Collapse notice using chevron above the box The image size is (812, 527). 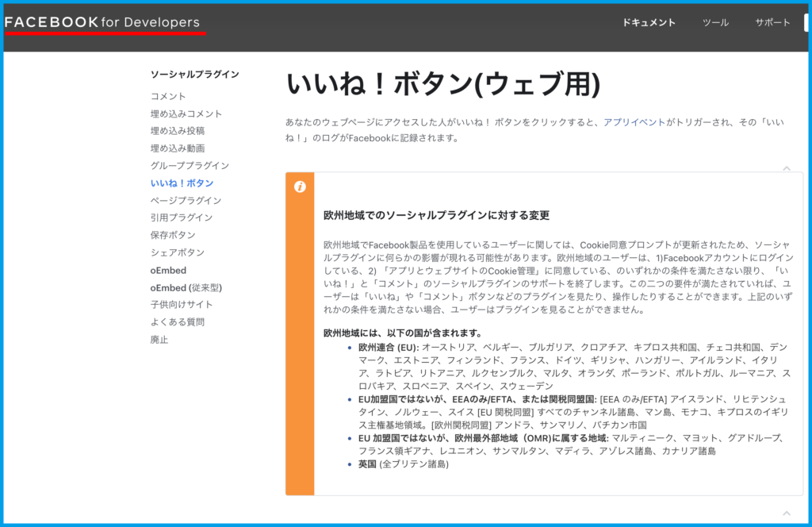click(786, 167)
